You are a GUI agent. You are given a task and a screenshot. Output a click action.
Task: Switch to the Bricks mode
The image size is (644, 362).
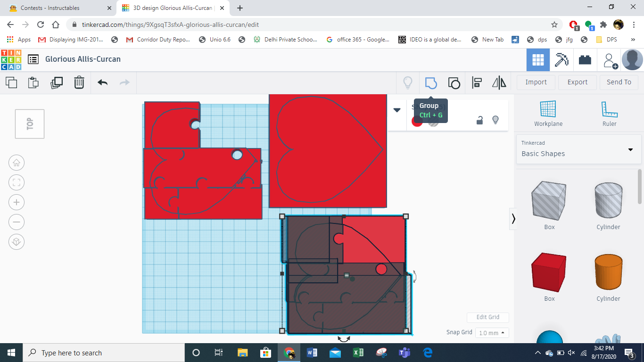(585, 60)
